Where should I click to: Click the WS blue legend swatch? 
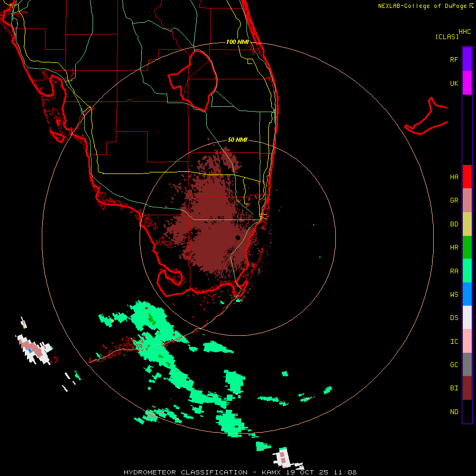click(467, 294)
